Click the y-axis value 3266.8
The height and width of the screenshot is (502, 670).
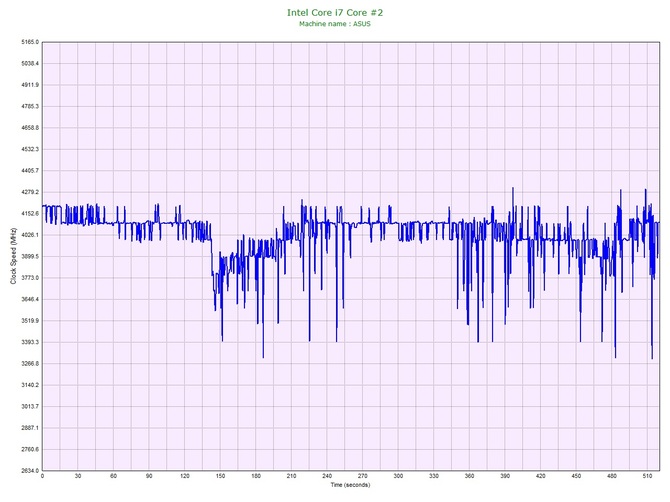pyautogui.click(x=30, y=364)
